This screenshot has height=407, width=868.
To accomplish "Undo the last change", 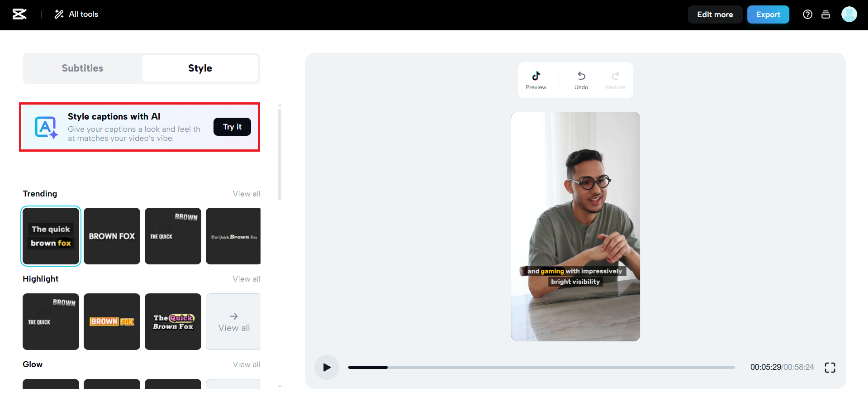I will click(581, 80).
